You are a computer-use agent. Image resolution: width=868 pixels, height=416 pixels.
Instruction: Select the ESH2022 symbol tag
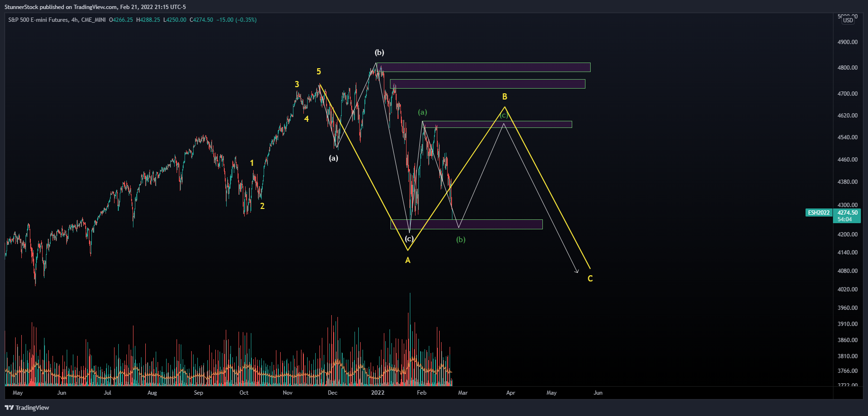[x=819, y=213]
